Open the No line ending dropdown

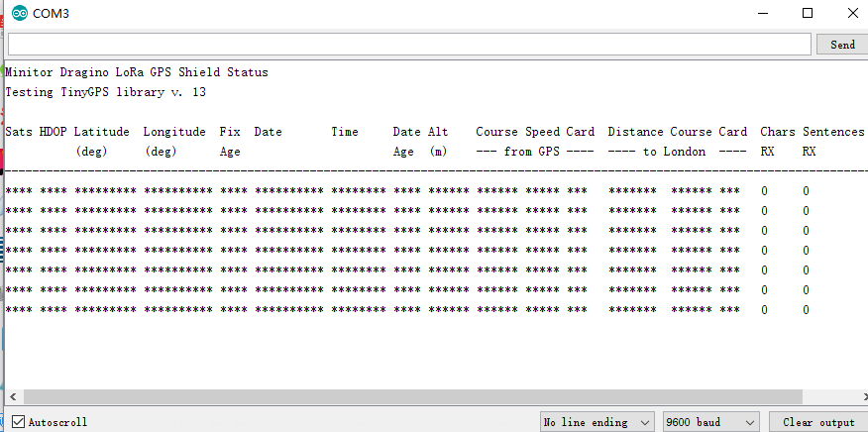click(x=597, y=422)
